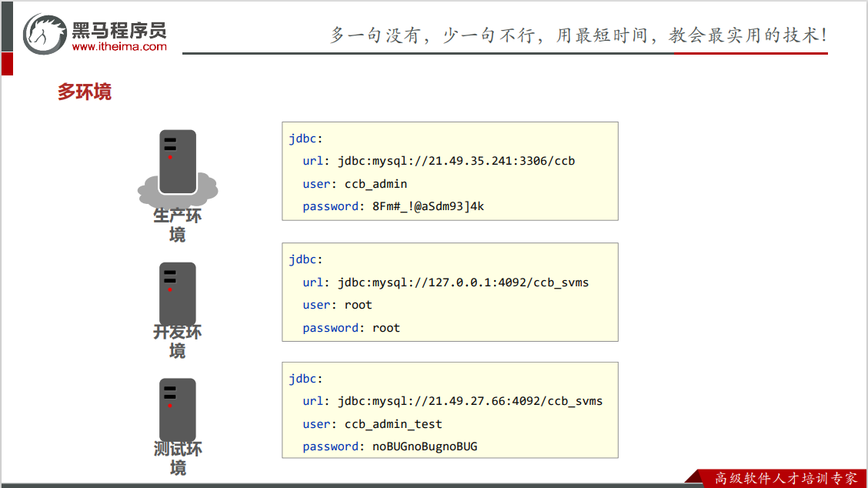The width and height of the screenshot is (868, 488).
Task: Select the noBUGnoBugnoBUG password value
Action: (x=423, y=446)
